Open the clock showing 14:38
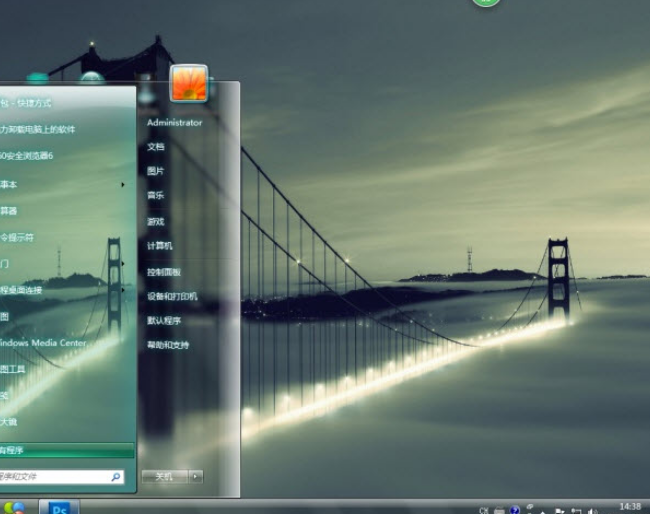This screenshot has height=514, width=650. coord(630,507)
